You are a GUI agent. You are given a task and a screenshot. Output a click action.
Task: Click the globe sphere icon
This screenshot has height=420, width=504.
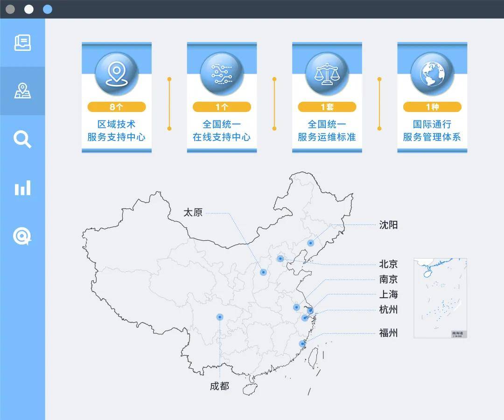[432, 74]
